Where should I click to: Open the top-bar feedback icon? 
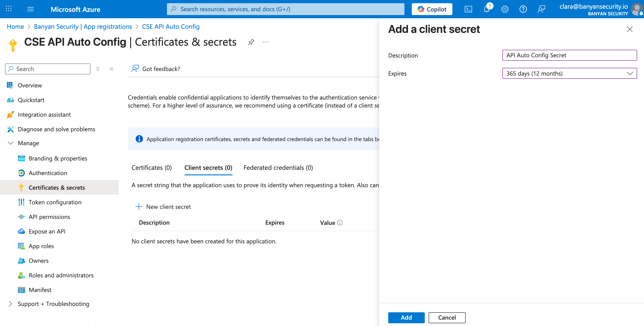[x=541, y=9]
